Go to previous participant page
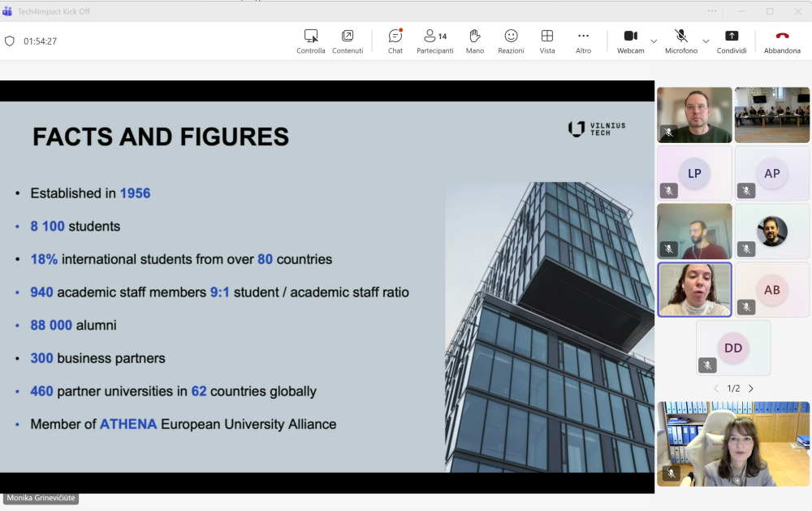This screenshot has height=511, width=812. coord(715,388)
